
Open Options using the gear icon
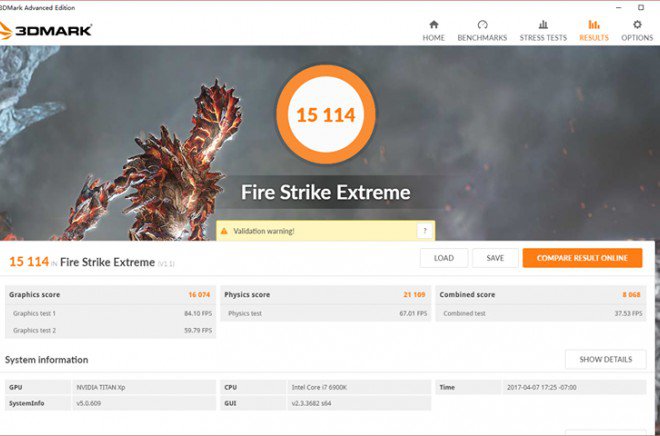coord(637,24)
